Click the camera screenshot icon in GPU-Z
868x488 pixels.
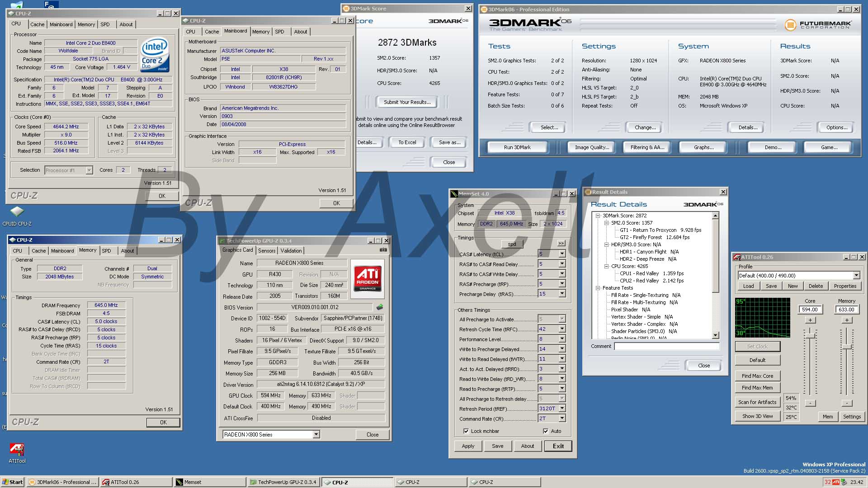point(383,249)
